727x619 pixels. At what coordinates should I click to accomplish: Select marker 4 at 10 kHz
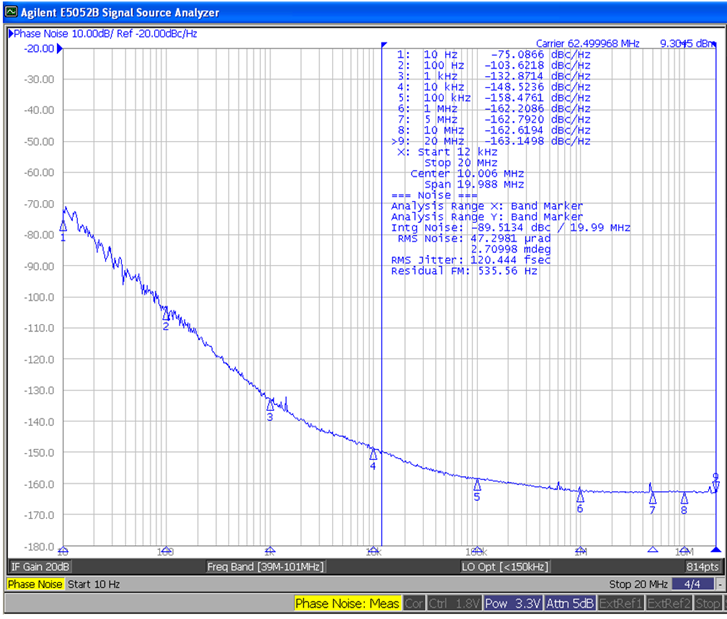pyautogui.click(x=373, y=454)
